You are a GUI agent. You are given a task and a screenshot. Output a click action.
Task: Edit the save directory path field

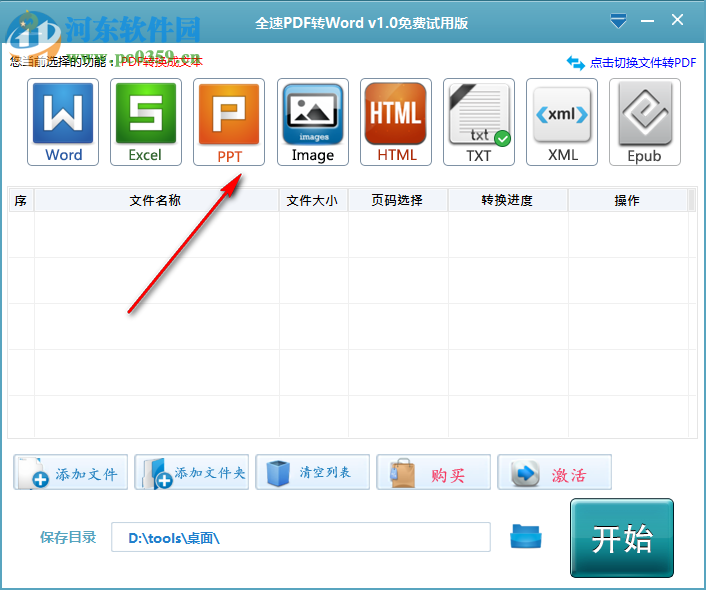(301, 537)
